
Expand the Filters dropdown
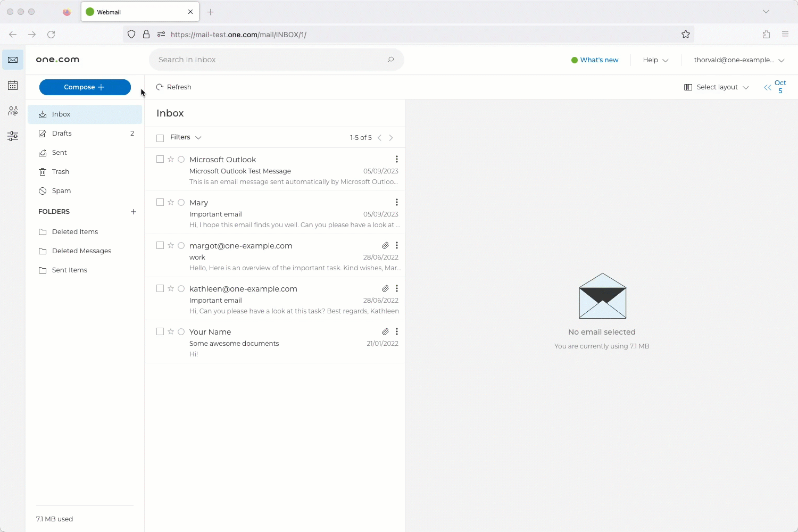coord(186,137)
